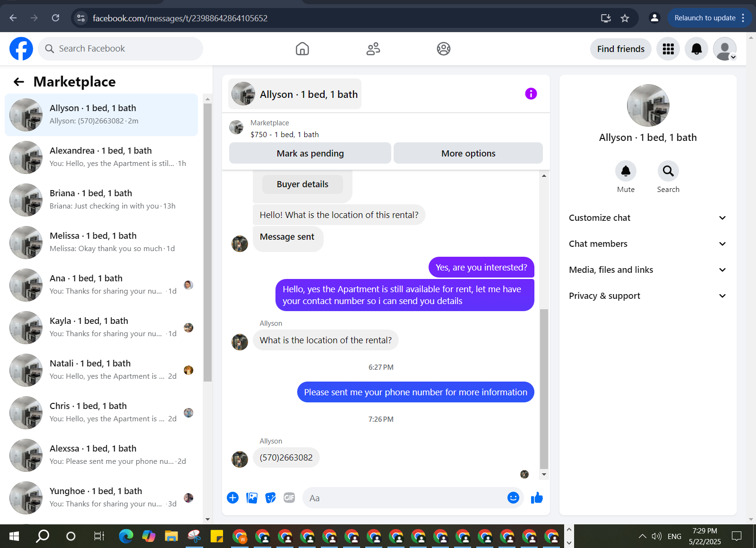Send a thumbs-up like

pyautogui.click(x=537, y=497)
